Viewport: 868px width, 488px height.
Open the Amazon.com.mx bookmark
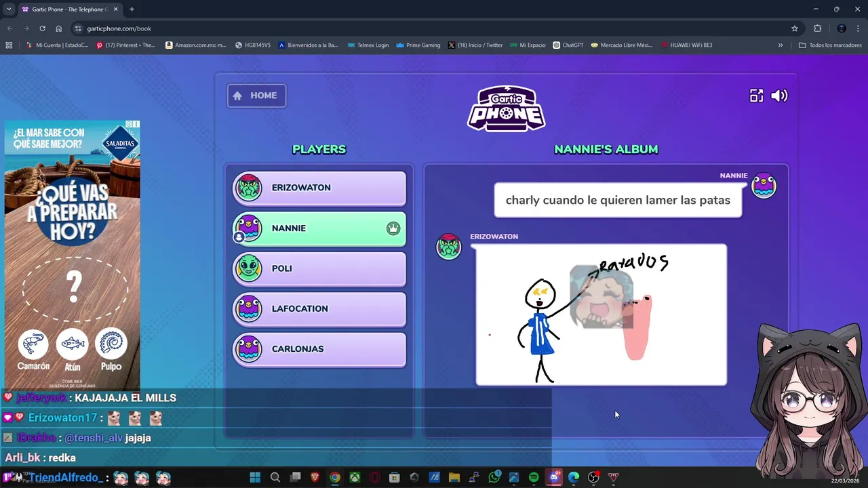[x=196, y=45]
